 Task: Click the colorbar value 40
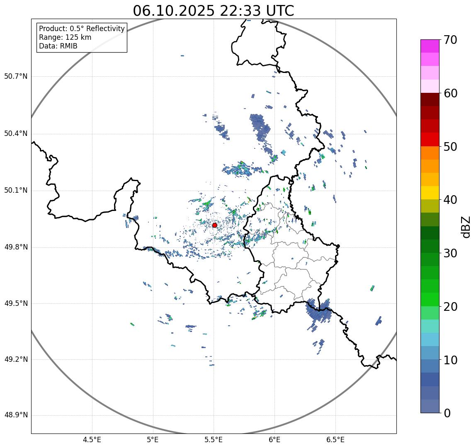[450, 200]
